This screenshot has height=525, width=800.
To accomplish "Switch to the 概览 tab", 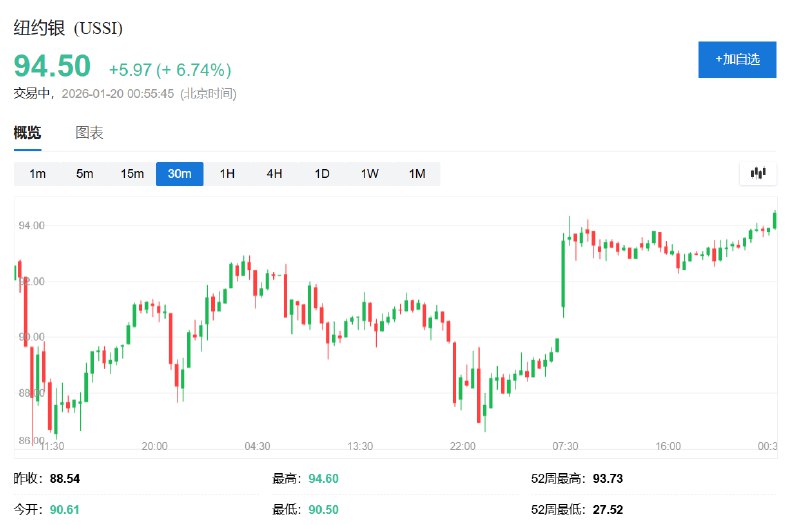I will tap(28, 133).
